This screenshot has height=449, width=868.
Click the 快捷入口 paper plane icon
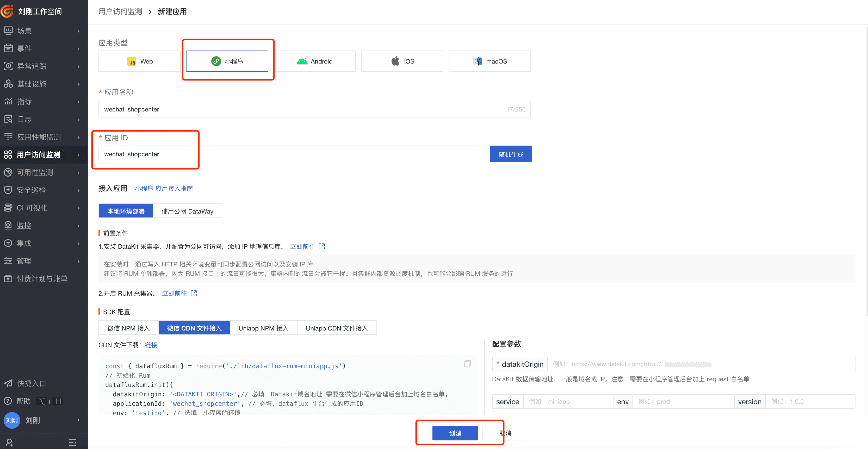8,383
